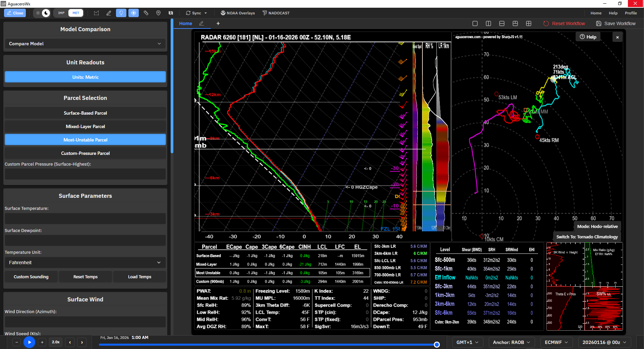644x349 pixels.
Task: Add a new workspace tab with plus
Action: click(218, 23)
